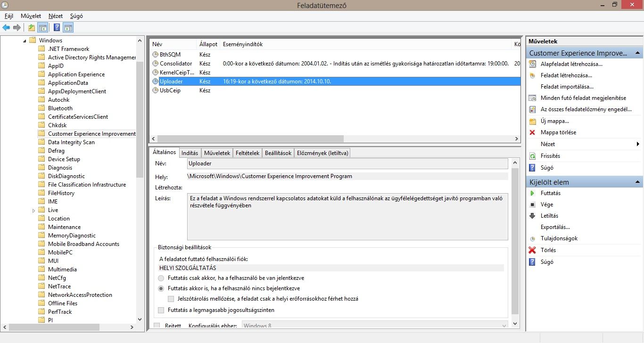Click the Help question mark toolbar icon
Viewport: 644px width, 343px height.
[57, 27]
